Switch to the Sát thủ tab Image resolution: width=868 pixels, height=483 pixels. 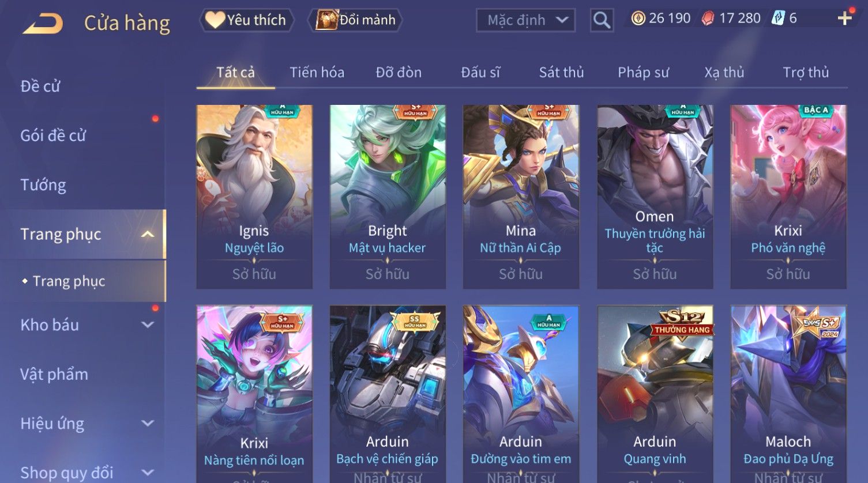click(561, 73)
